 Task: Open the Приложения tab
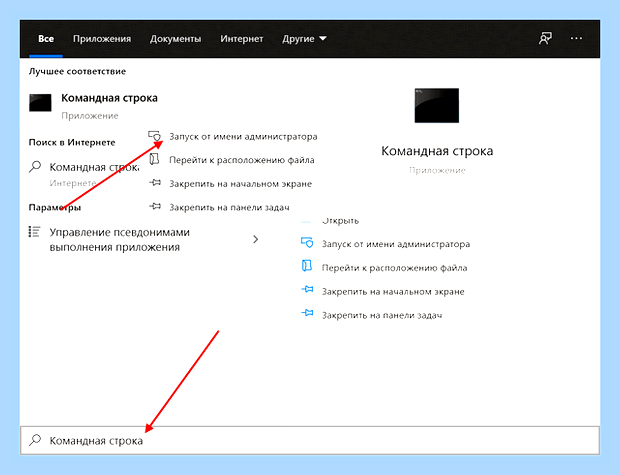tap(102, 39)
